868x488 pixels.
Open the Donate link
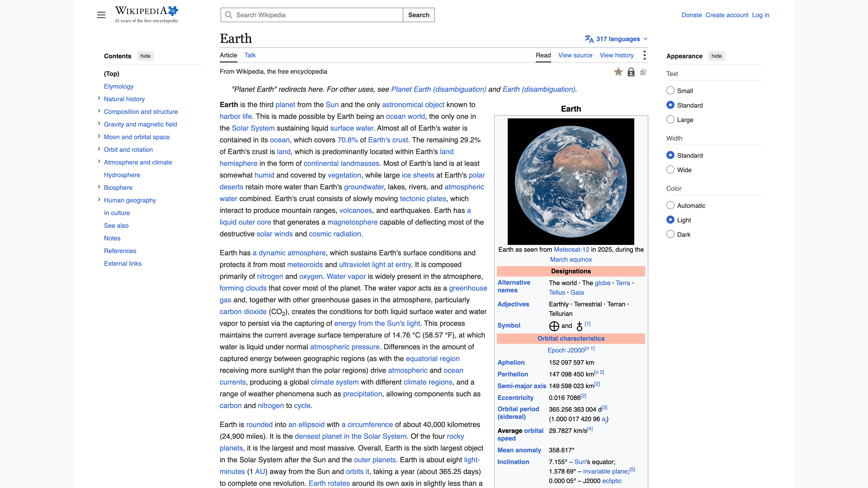692,15
